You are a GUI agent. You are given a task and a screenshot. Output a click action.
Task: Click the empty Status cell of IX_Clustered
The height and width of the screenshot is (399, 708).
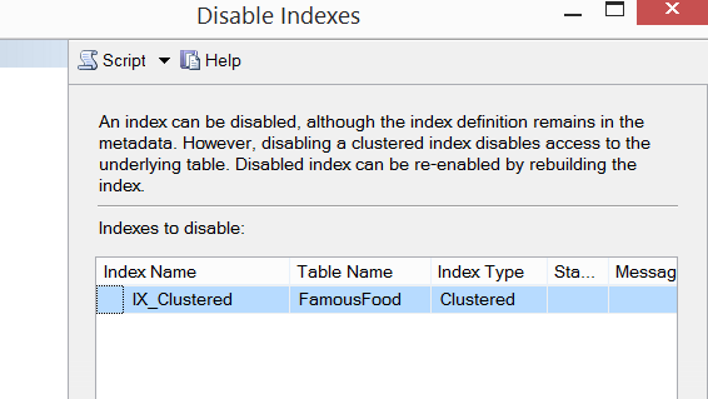(x=578, y=299)
